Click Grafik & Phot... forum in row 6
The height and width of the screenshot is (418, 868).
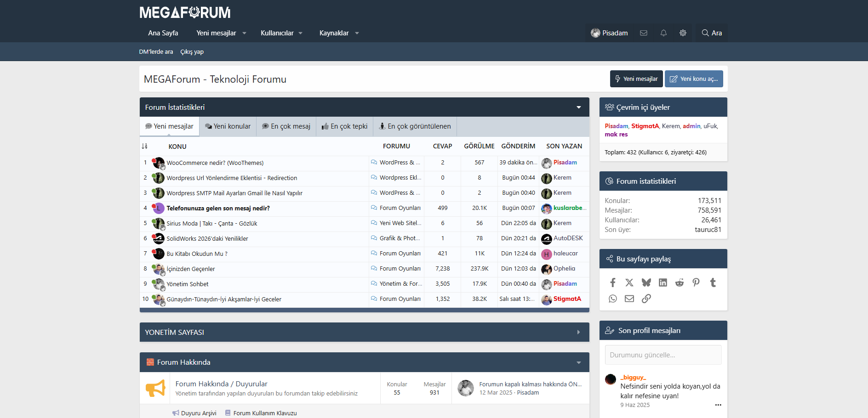(x=400, y=238)
